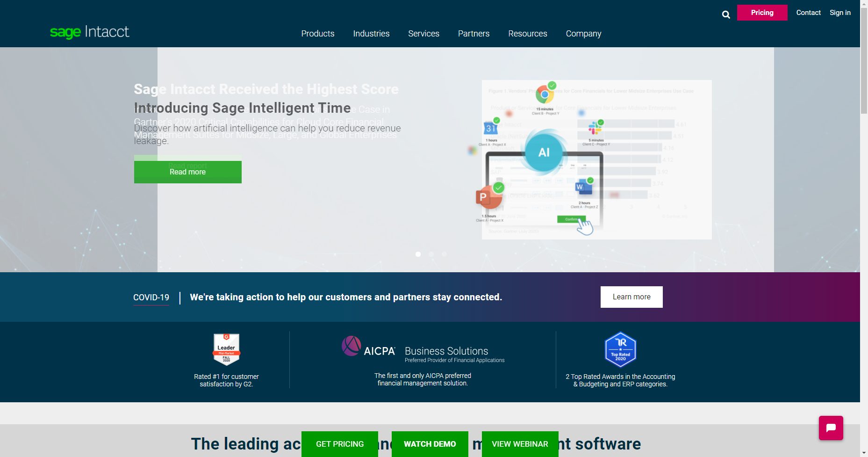
Task: Click the search magnifier icon
Action: (726, 15)
